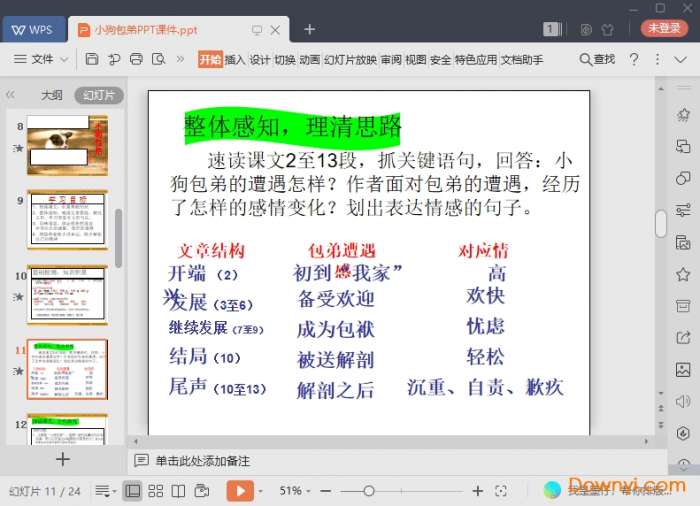
Task: Click the Print icon in toolbar
Action: [x=136, y=60]
